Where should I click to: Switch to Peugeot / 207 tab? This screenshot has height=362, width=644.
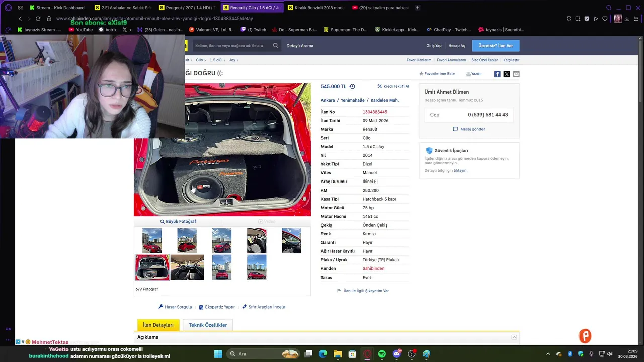click(187, 8)
